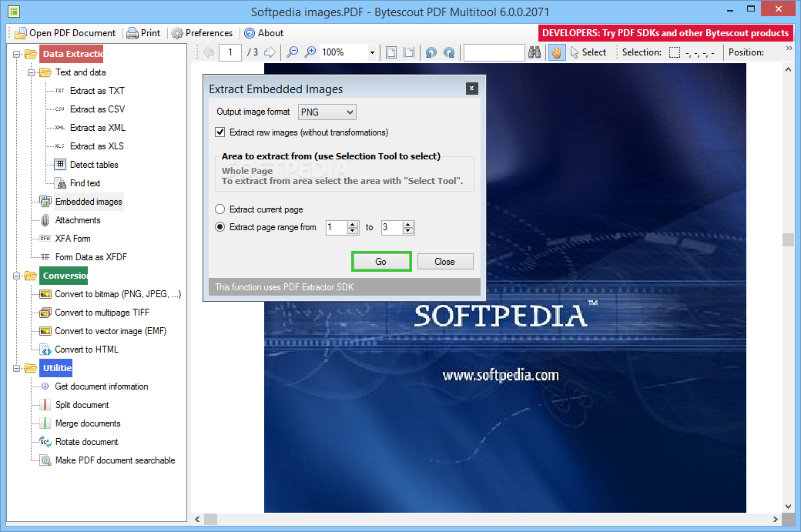801x532 pixels.
Task: Select Extract page range from option
Action: [x=220, y=226]
